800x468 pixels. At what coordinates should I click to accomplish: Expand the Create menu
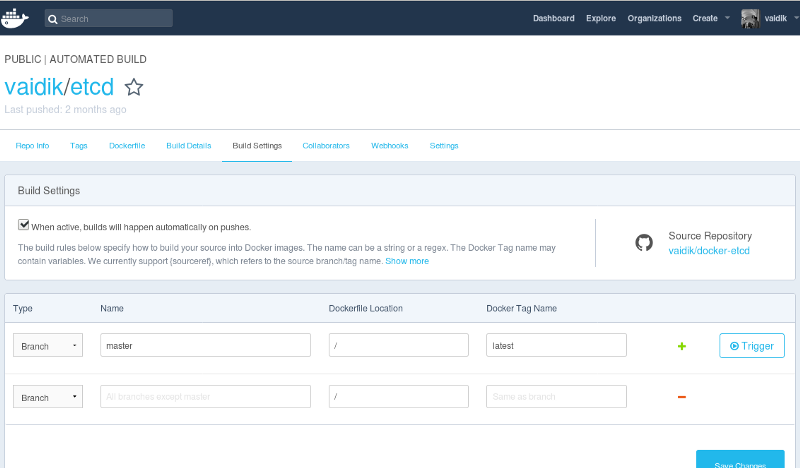(711, 18)
